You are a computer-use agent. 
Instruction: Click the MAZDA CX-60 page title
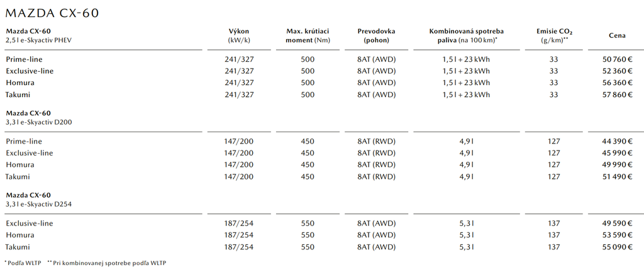(52, 13)
